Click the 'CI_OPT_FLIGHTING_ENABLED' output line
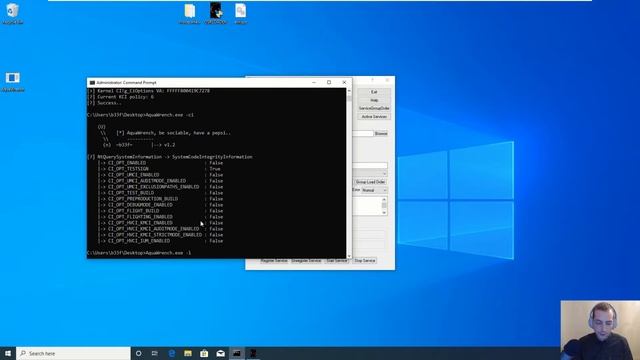The width and height of the screenshot is (640, 360). coord(160,217)
